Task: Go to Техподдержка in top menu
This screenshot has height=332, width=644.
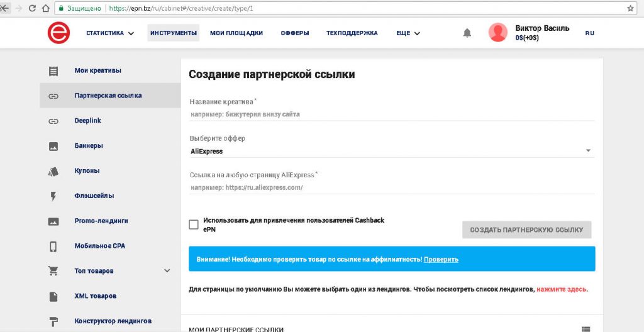Action: 352,33
